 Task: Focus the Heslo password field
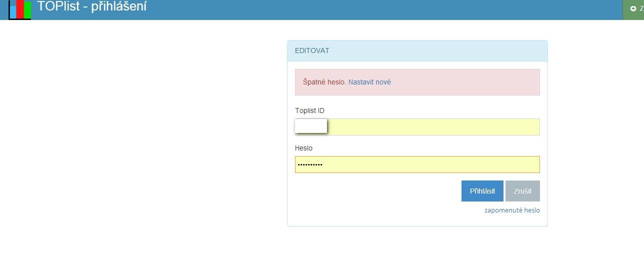(x=417, y=164)
